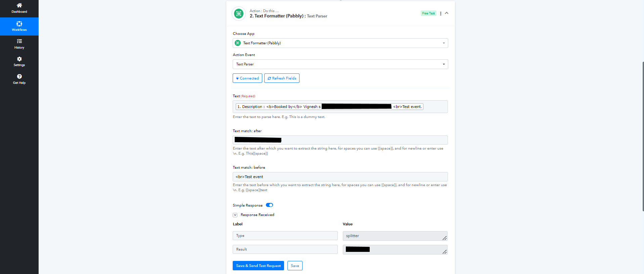Click the Refresh Fields button
The height and width of the screenshot is (274, 644).
click(x=282, y=78)
